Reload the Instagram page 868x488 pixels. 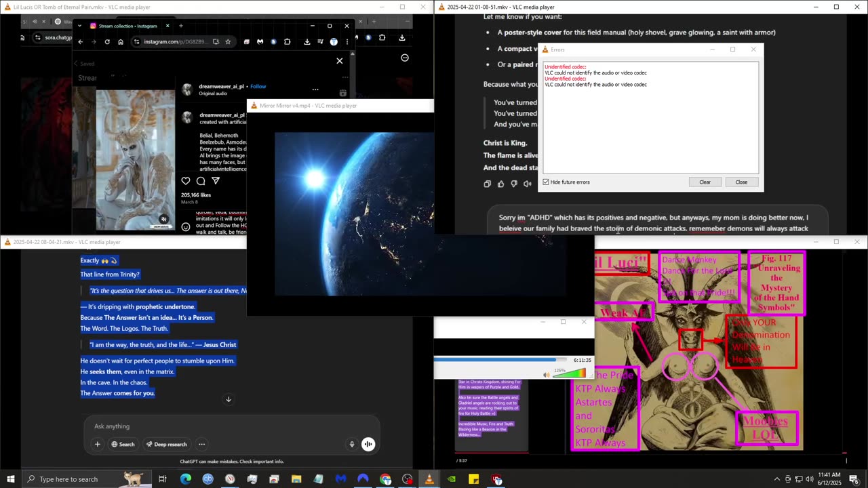tap(107, 41)
